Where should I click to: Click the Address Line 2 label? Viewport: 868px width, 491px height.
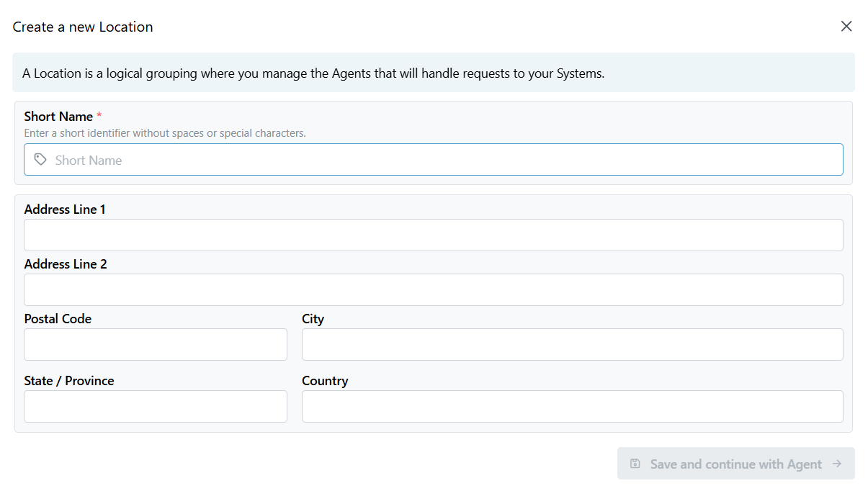click(66, 264)
